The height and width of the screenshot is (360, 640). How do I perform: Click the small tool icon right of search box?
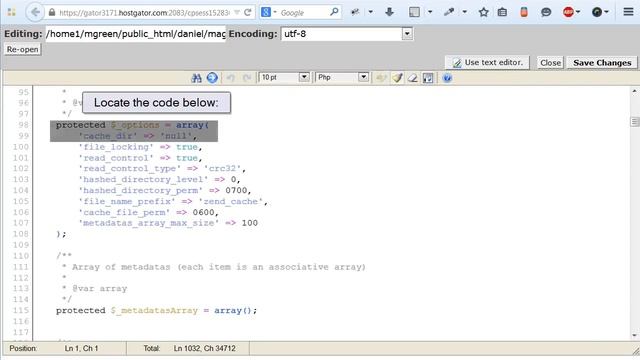355,12
